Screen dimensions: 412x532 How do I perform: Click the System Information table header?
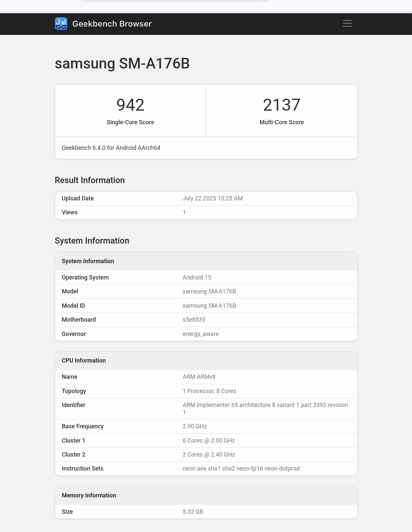click(88, 261)
